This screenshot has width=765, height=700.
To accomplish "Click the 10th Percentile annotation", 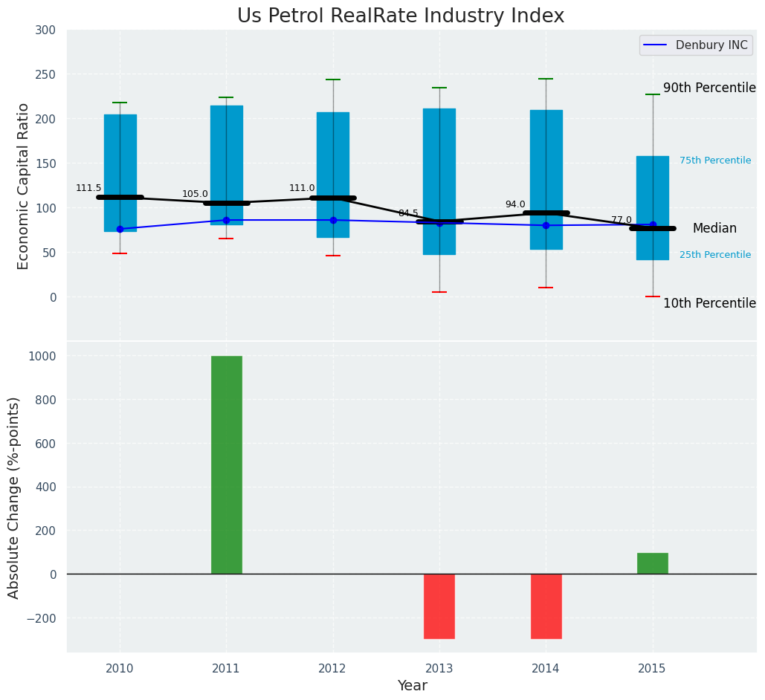I will (x=709, y=303).
